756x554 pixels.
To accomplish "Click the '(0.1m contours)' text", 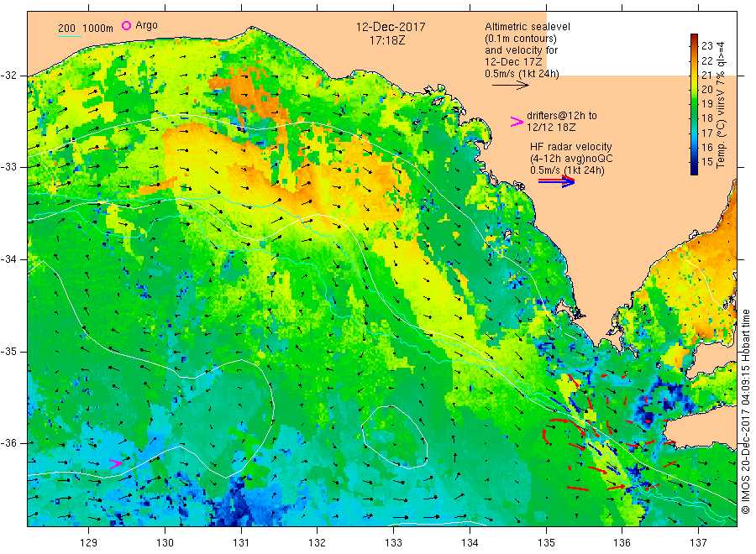I will point(521,39).
